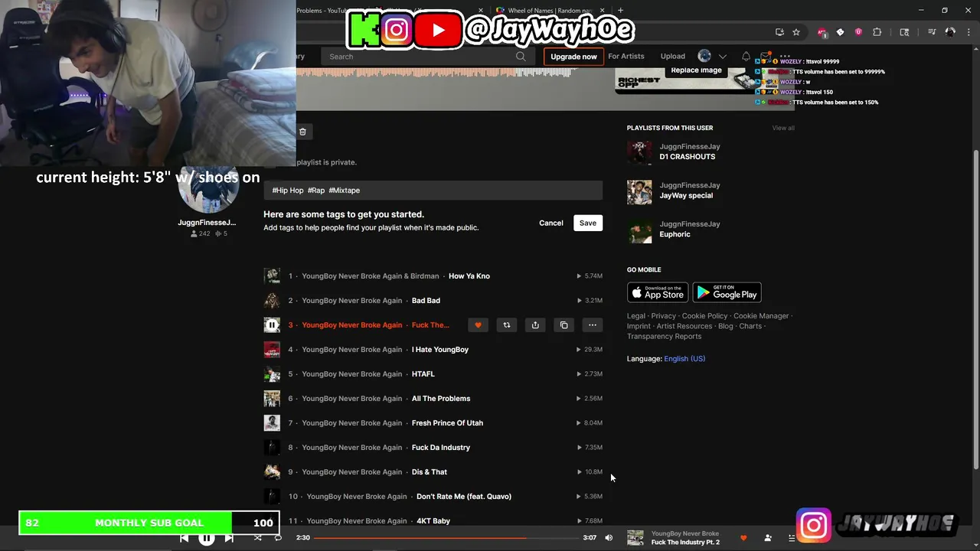Viewport: 980px width, 551px height.
Task: Cancel the tag editing
Action: tap(551, 223)
